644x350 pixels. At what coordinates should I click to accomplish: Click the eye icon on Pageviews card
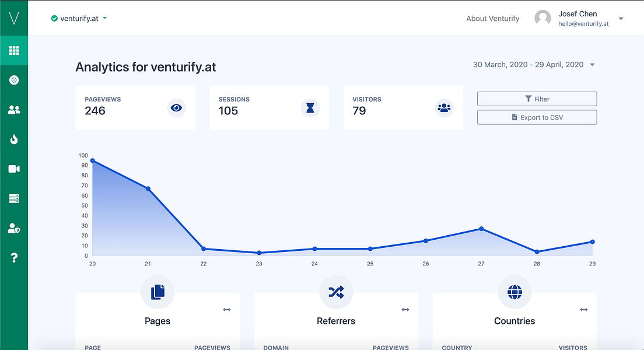coord(177,108)
